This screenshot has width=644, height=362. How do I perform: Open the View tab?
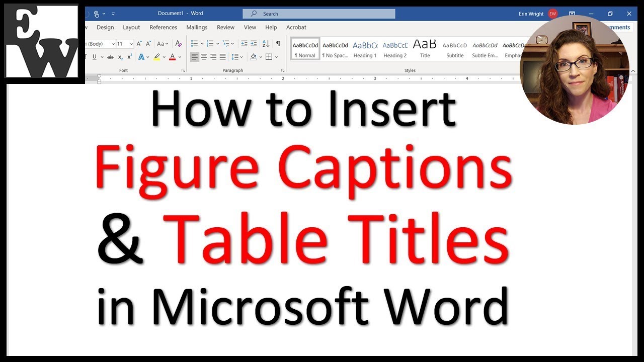coord(250,27)
